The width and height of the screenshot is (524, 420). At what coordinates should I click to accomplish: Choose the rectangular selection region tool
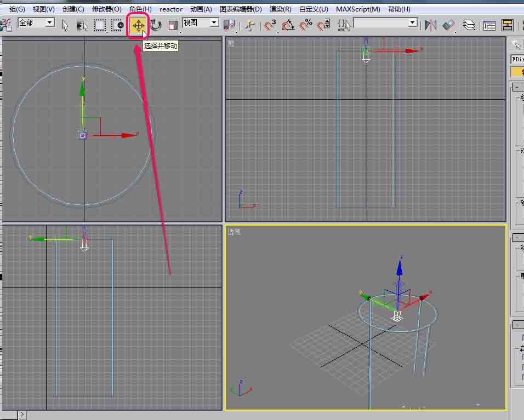(x=100, y=25)
